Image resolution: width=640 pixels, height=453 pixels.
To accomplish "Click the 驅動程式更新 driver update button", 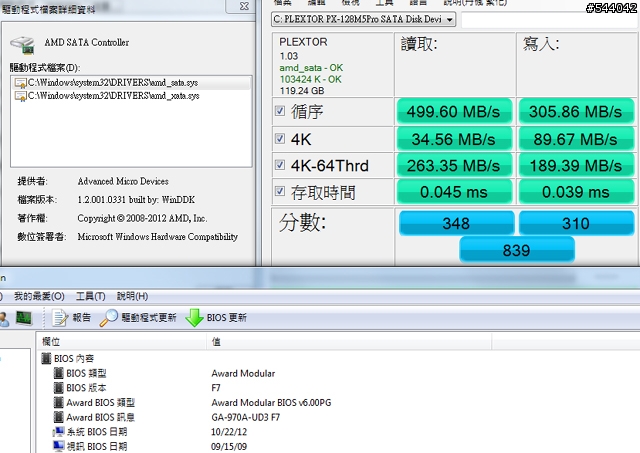I will (x=138, y=318).
